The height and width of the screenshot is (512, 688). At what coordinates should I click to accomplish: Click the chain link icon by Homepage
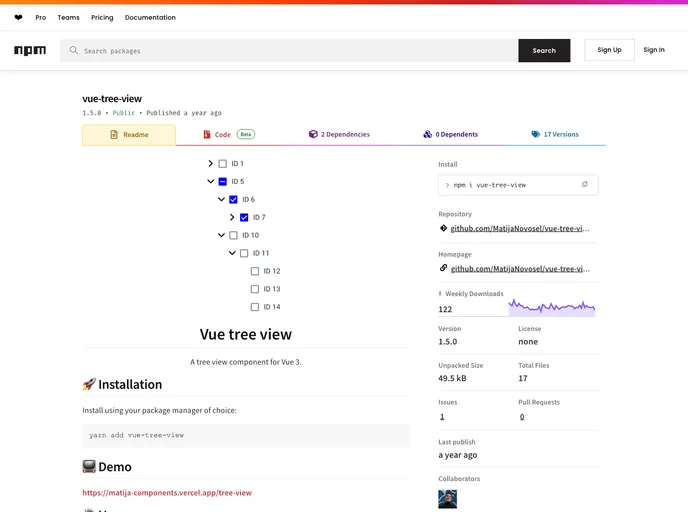(x=444, y=268)
